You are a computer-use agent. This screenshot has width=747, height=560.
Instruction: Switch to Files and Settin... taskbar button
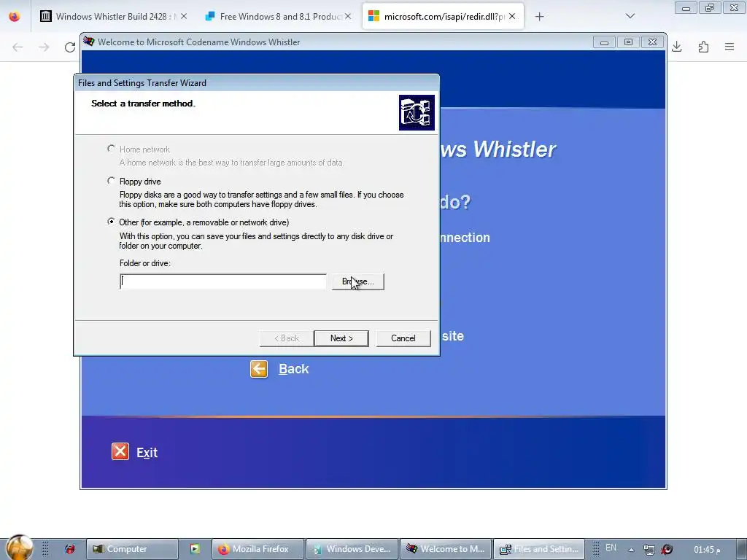(539, 549)
